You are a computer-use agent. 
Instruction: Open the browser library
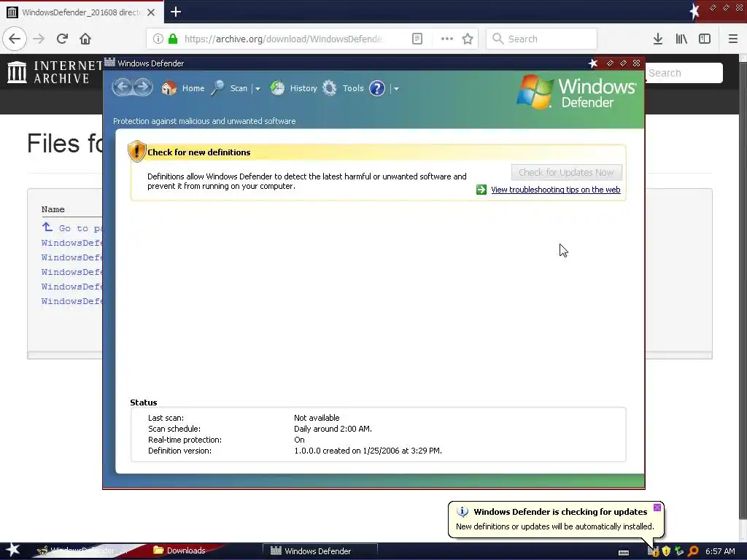(x=681, y=39)
